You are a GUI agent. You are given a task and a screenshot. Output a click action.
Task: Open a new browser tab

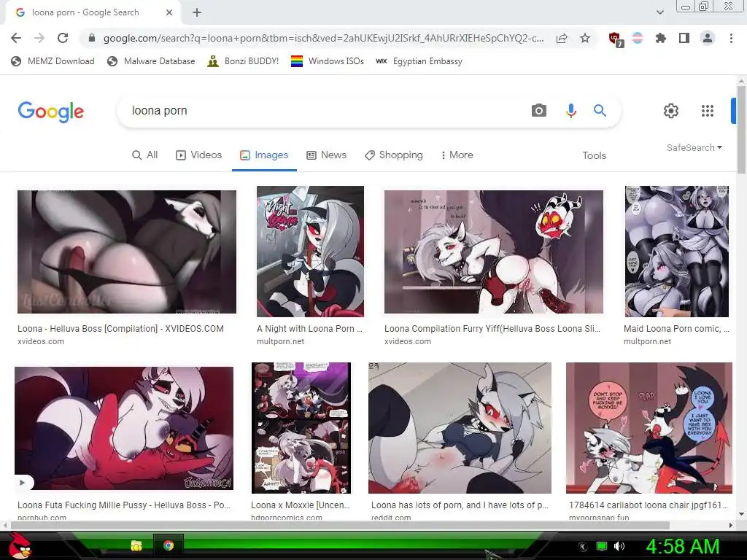pos(197,12)
